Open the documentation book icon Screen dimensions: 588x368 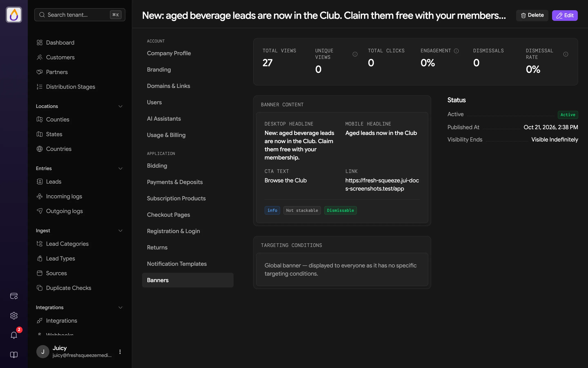point(14,355)
